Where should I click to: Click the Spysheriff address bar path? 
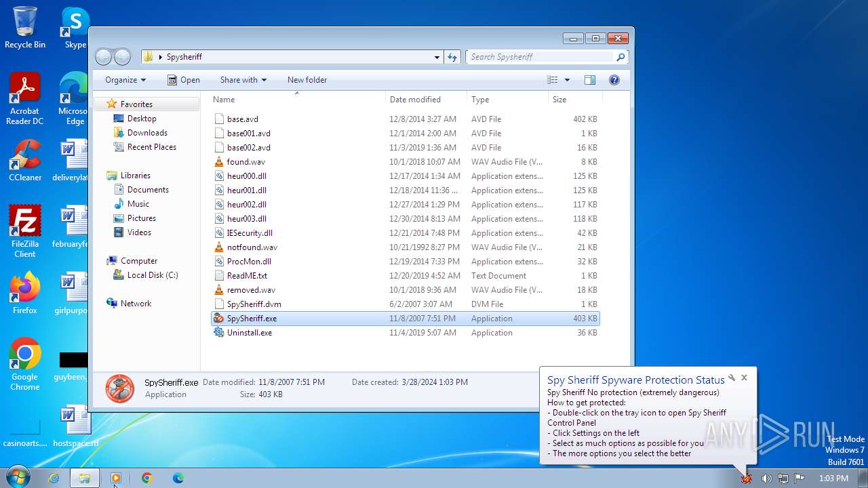tap(184, 57)
